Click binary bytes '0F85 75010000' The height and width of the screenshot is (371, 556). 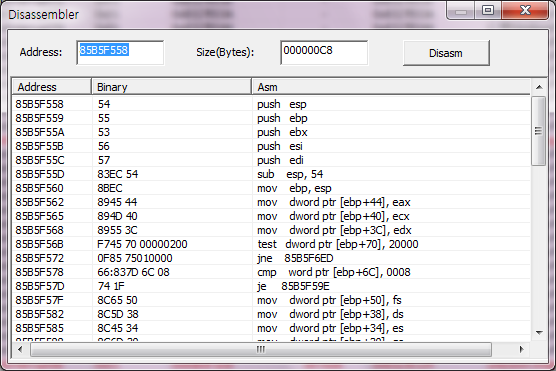pyautogui.click(x=135, y=258)
